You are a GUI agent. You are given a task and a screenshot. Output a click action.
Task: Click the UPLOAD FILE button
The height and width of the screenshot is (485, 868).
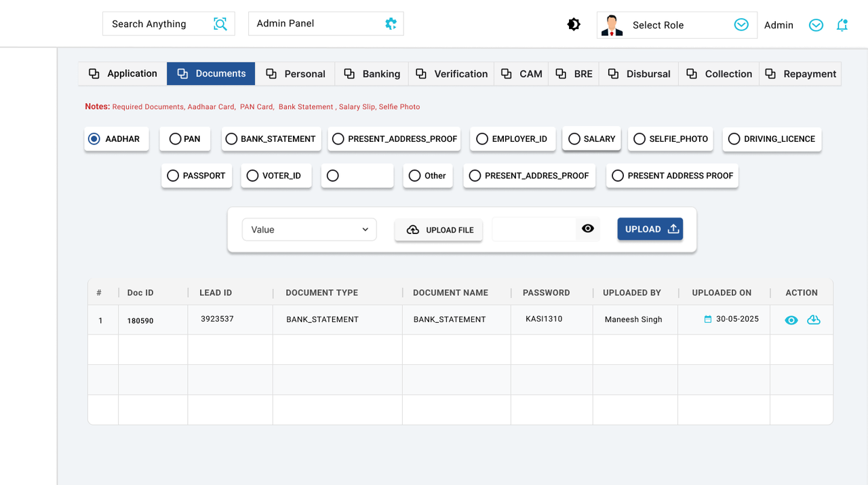point(438,230)
